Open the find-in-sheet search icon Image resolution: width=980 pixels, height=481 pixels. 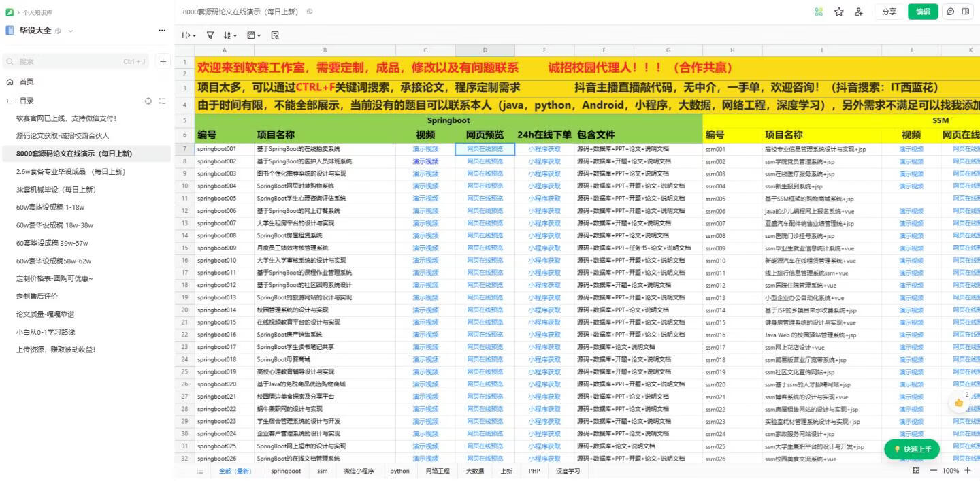[274, 35]
